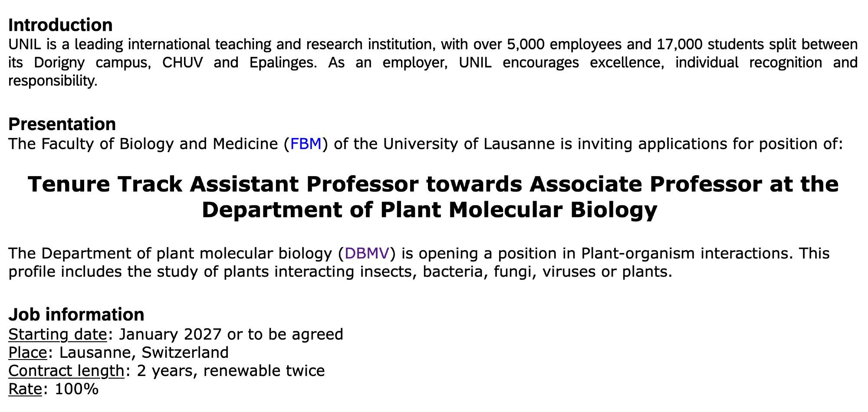Image resolution: width=868 pixels, height=412 pixels.
Task: Click the word Dorigny in the introduction
Action: pos(59,63)
